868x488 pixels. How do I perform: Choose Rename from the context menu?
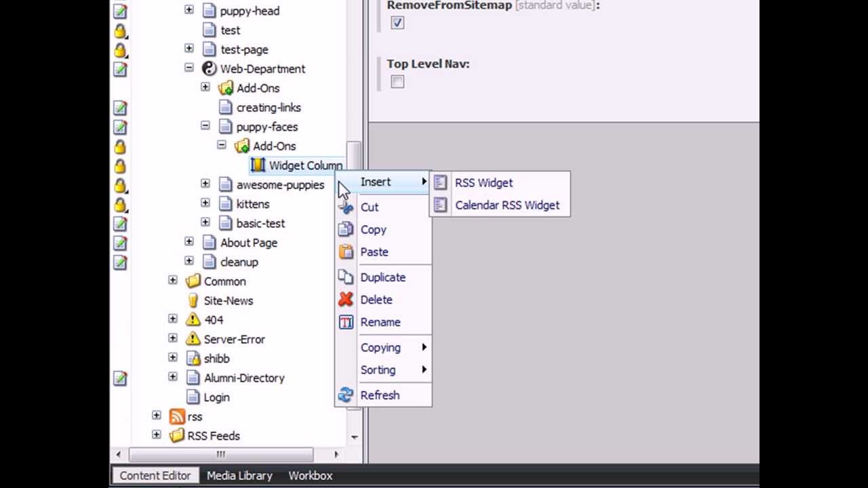click(383, 322)
